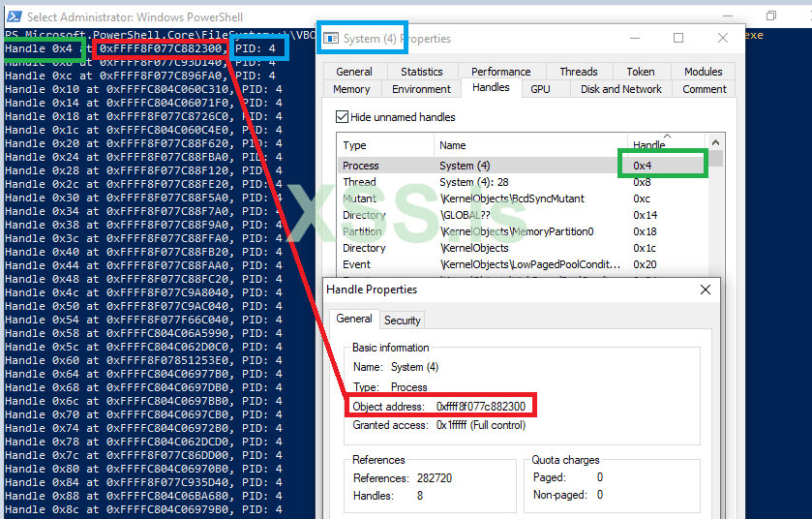The width and height of the screenshot is (812, 519).
Task: Open the Token tab
Action: coord(641,72)
